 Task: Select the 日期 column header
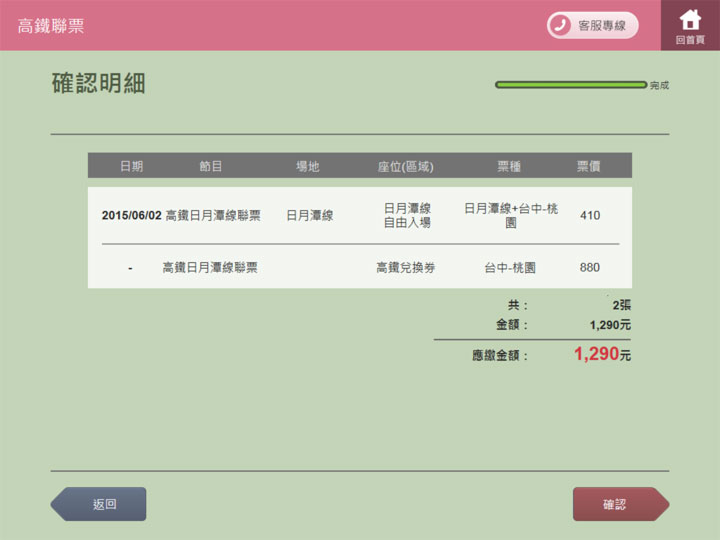(131, 166)
